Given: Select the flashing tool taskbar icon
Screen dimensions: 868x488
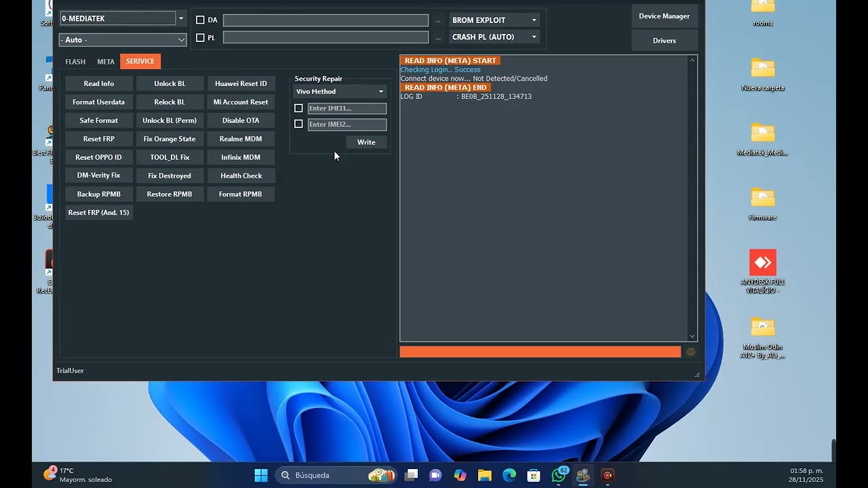Looking at the screenshot, I should click(583, 475).
